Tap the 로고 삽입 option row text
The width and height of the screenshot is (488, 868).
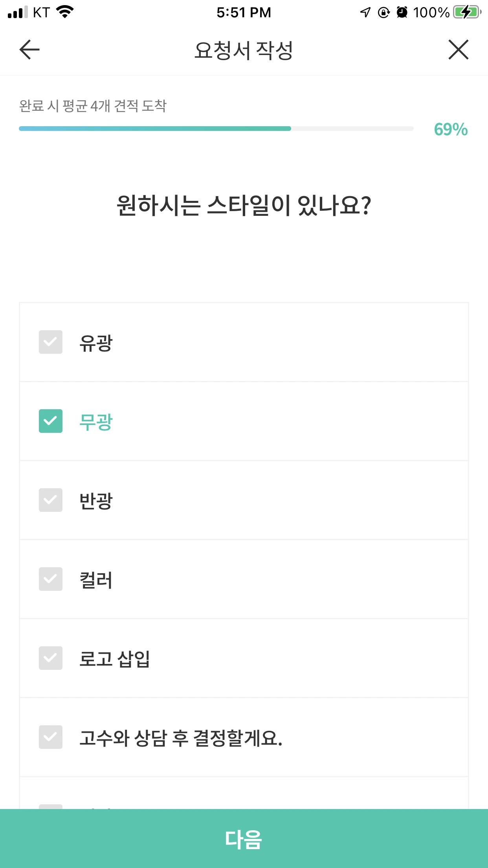114,659
